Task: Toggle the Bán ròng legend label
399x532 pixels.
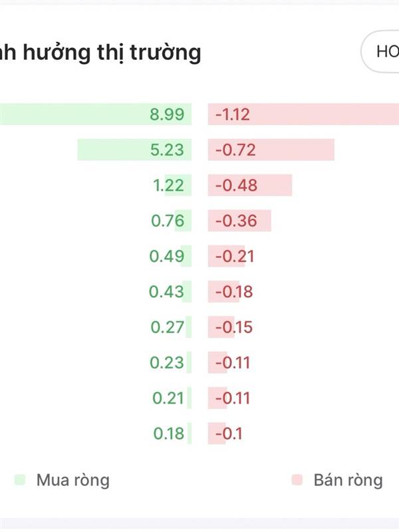Action: click(348, 479)
